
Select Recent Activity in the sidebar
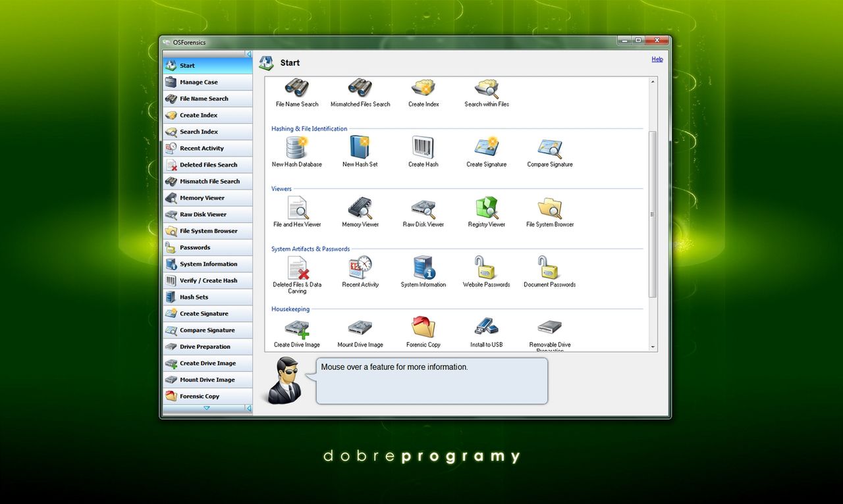[x=207, y=148]
